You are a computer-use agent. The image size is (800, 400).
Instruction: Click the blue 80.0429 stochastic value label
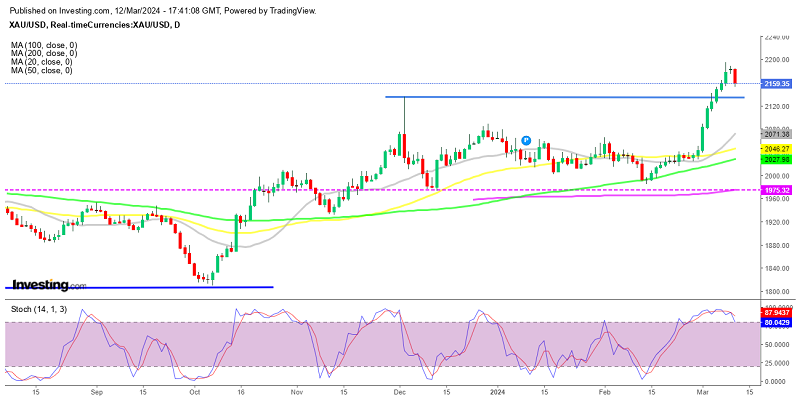coord(776,322)
